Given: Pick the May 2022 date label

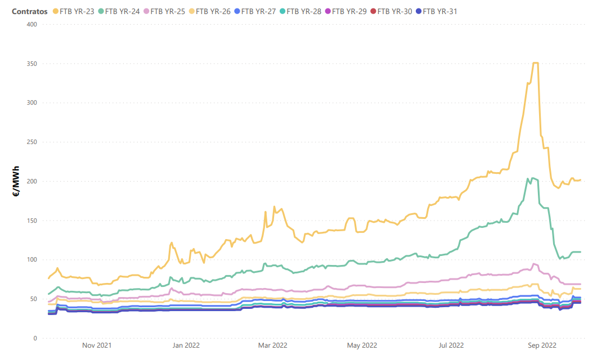Looking at the screenshot, I should pos(362,345).
